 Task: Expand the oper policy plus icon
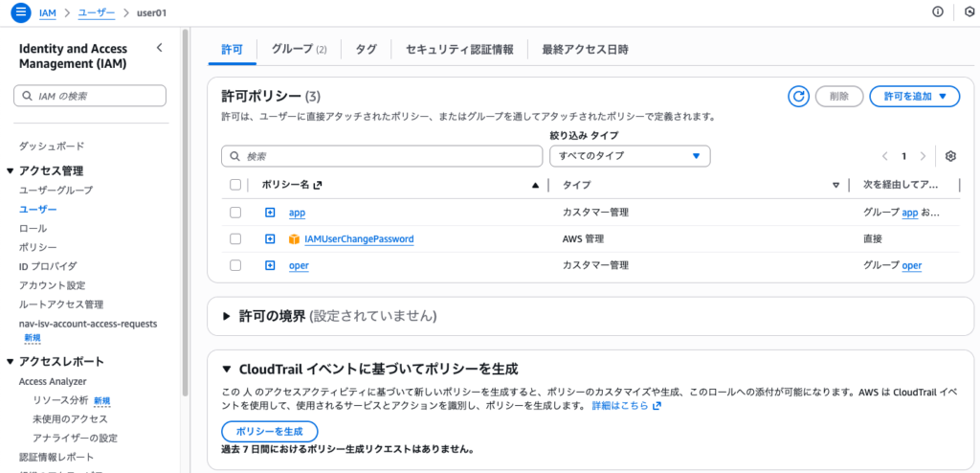pos(270,265)
